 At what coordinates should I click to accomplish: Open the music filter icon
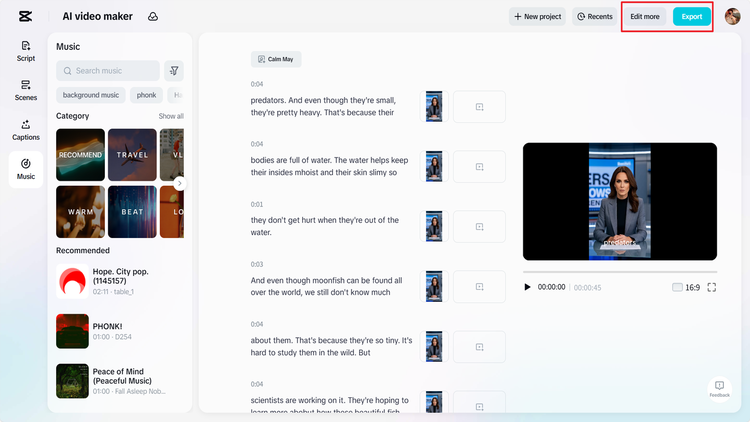tap(175, 71)
